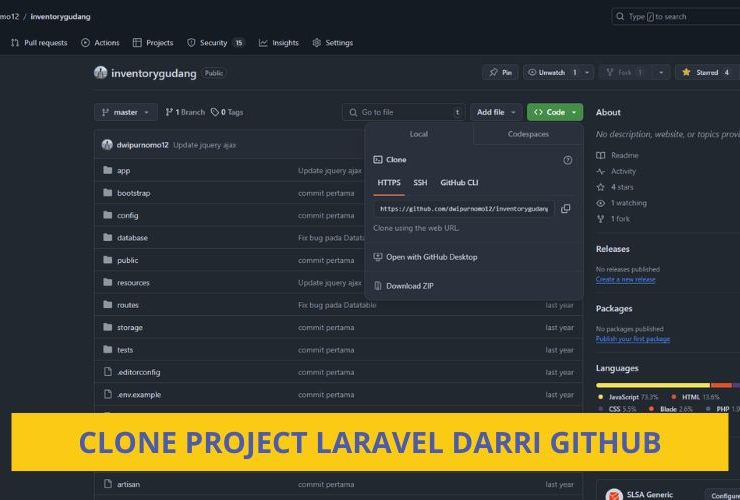Click the top Type / to search box
740x500 pixels.
coord(676,17)
